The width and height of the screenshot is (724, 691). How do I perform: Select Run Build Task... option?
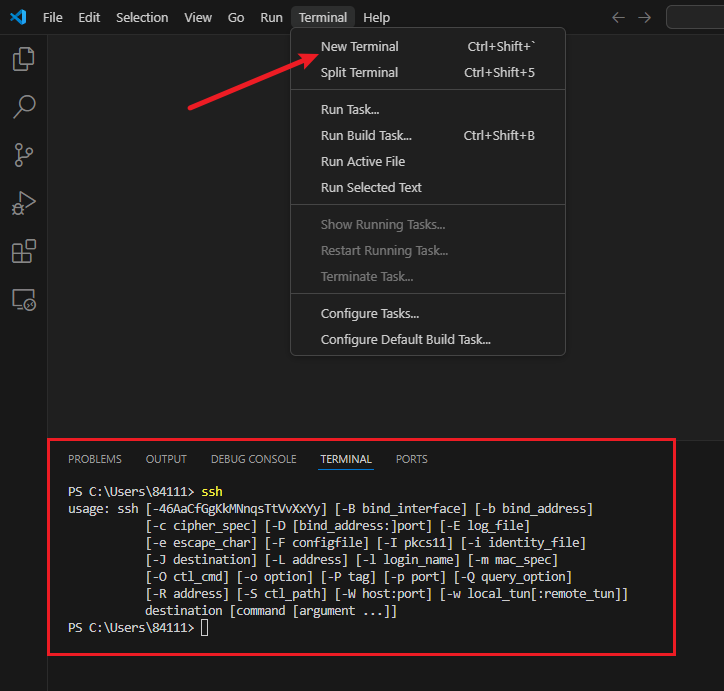[366, 135]
